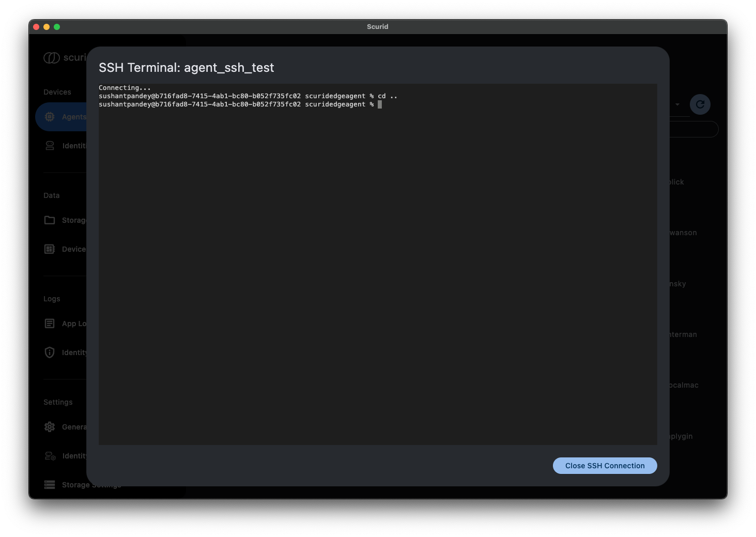Click the 'Logs' section heading
Screen dimensions: 756x537
tap(52, 299)
